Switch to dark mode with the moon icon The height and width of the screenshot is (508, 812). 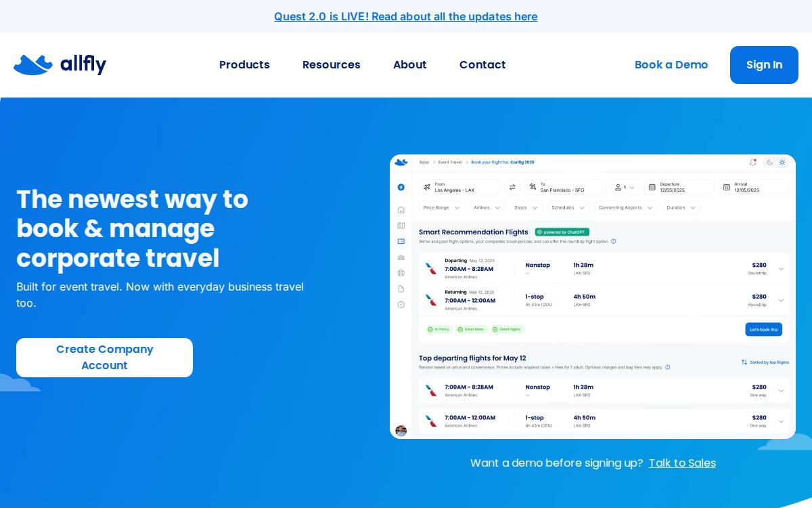(770, 163)
